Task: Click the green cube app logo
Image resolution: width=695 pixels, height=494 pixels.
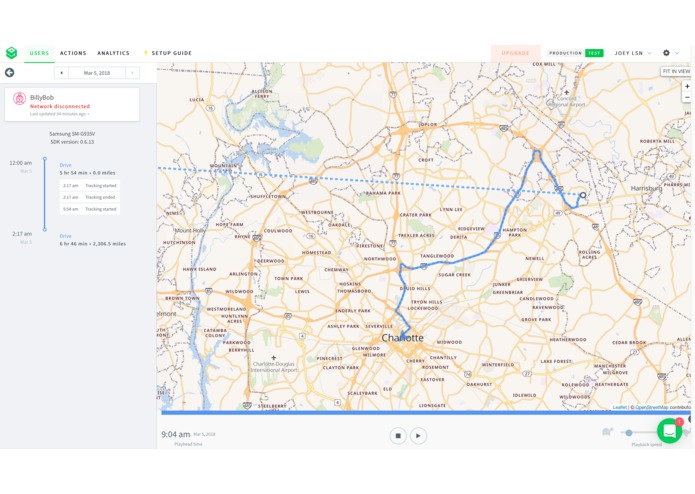Action: point(12,53)
